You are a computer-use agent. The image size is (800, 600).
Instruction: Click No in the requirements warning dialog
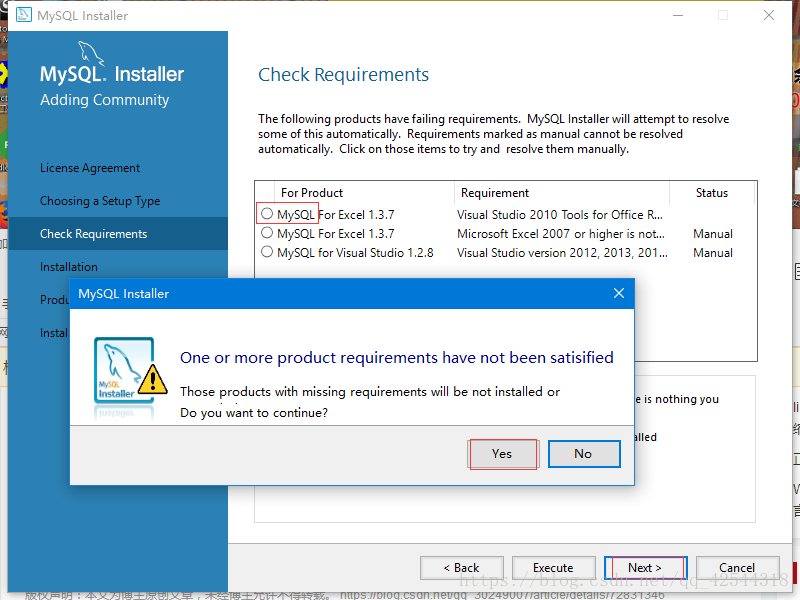click(584, 454)
